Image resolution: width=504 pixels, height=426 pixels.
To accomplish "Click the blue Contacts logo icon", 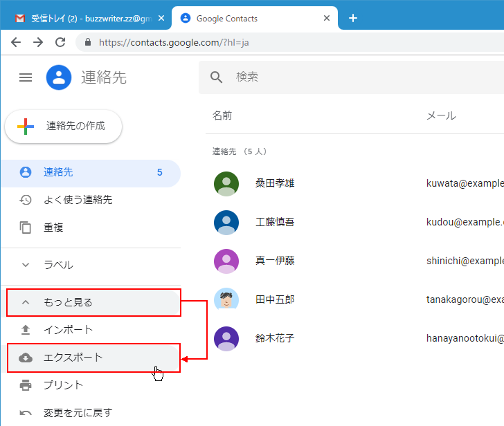I will click(59, 77).
